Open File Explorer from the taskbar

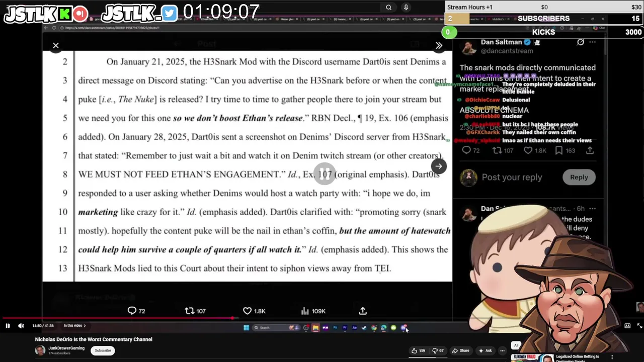315,328
